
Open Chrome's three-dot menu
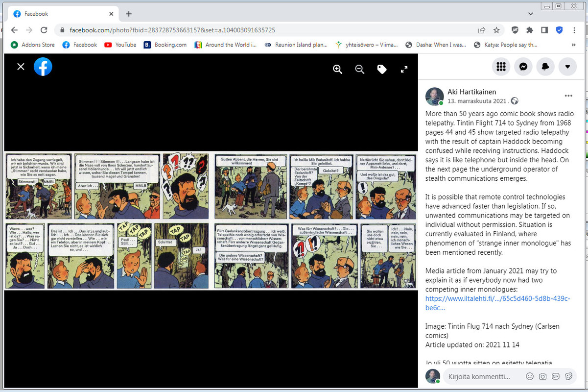574,30
